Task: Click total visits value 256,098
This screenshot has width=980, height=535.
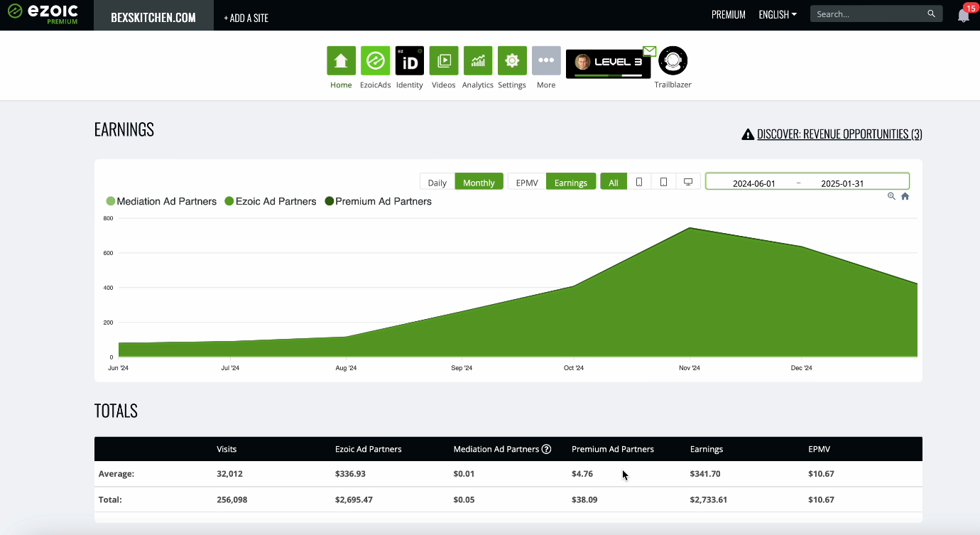Action: click(232, 499)
